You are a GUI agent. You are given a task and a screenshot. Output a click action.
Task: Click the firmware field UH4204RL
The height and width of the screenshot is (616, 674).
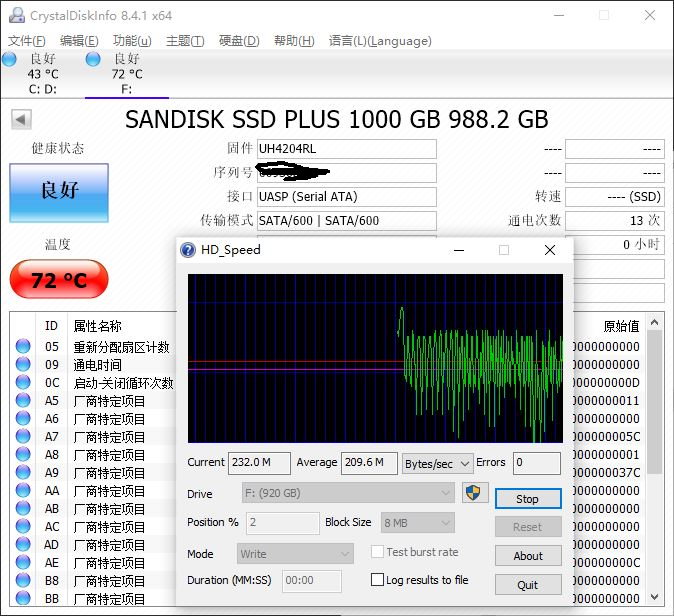point(346,149)
